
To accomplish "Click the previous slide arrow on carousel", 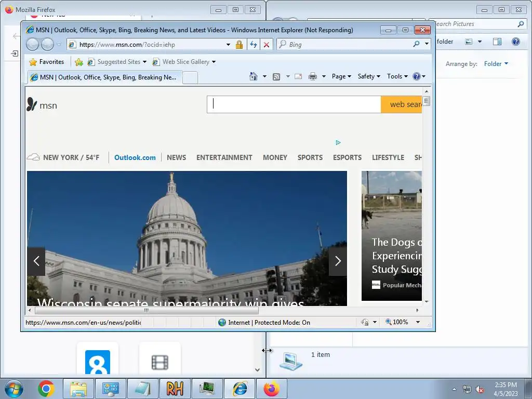I will point(36,261).
